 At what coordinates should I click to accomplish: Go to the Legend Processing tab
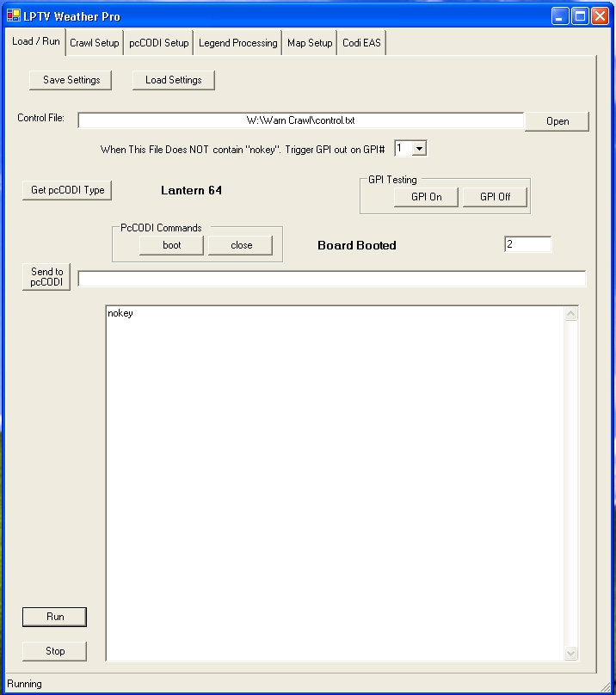[x=237, y=43]
